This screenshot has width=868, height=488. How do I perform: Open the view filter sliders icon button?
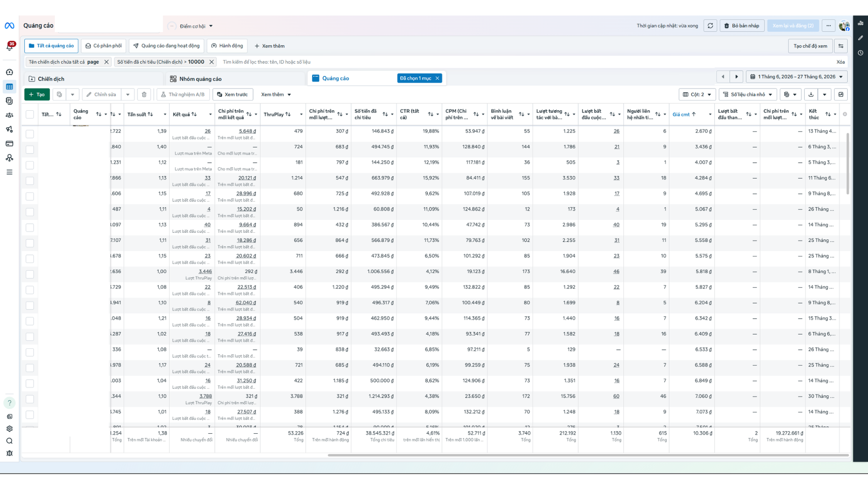tap(841, 46)
